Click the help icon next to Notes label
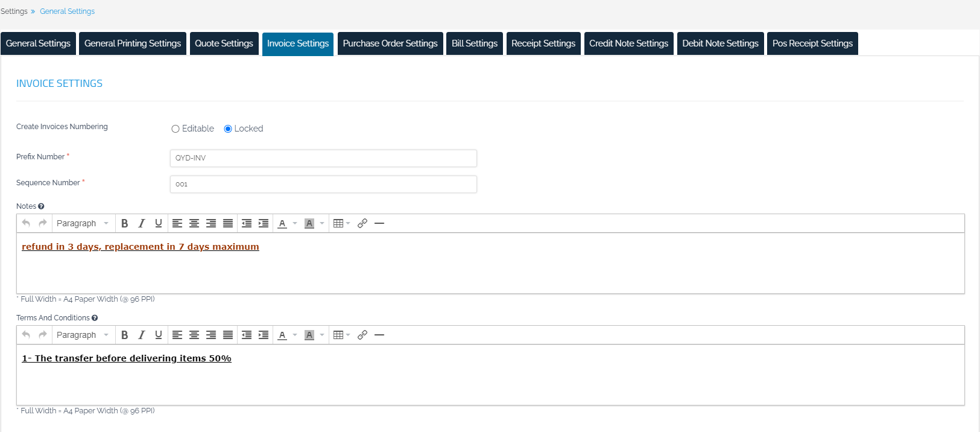 click(x=41, y=206)
